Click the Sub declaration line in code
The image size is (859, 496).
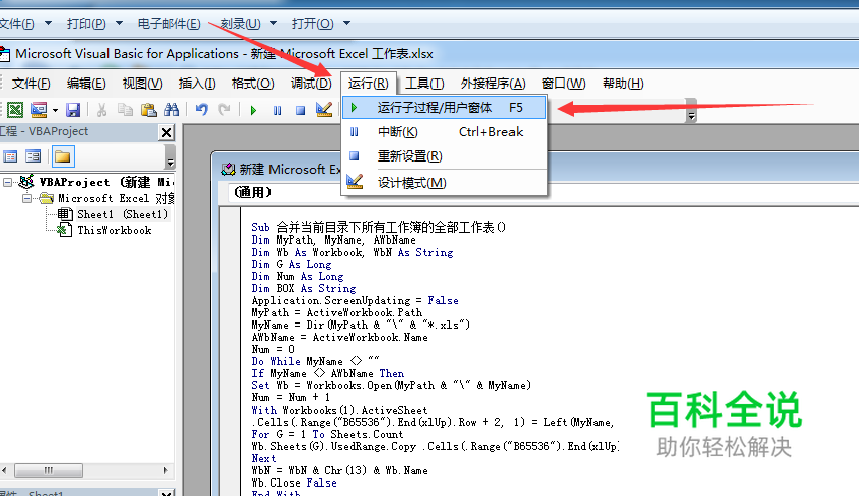coord(379,227)
